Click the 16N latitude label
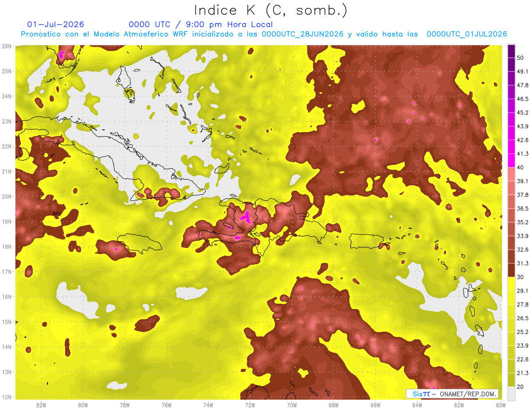Screen dimensions: 532x411 6,297
